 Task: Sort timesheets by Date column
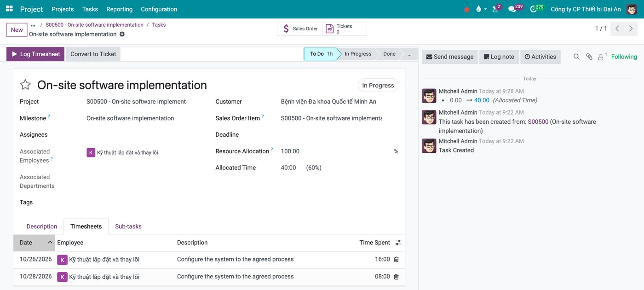pyautogui.click(x=34, y=243)
